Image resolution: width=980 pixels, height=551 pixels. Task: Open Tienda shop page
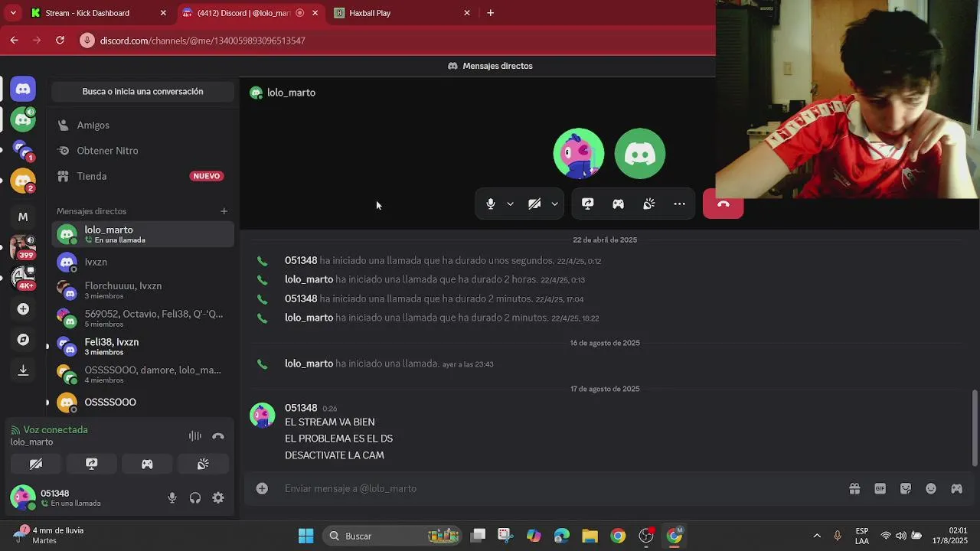142,176
